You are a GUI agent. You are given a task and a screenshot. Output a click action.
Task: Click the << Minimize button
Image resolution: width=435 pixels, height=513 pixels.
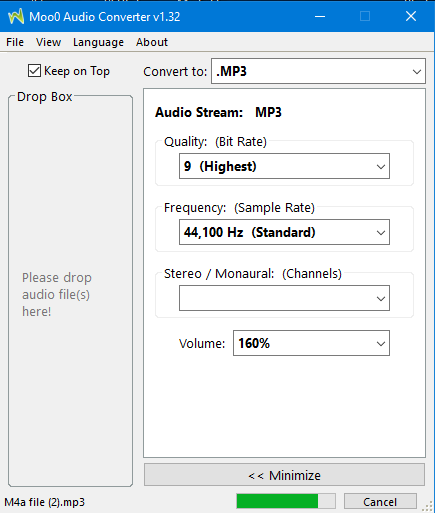click(x=284, y=475)
